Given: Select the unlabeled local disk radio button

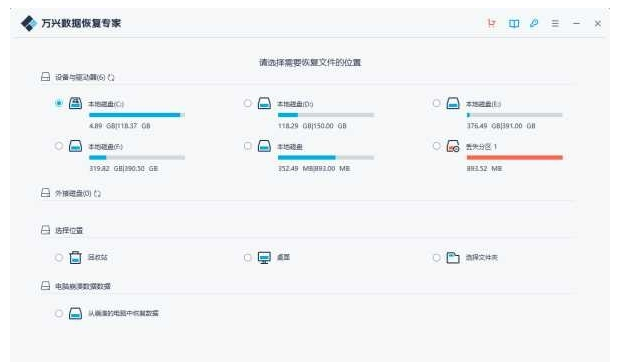Looking at the screenshot, I should (x=248, y=146).
